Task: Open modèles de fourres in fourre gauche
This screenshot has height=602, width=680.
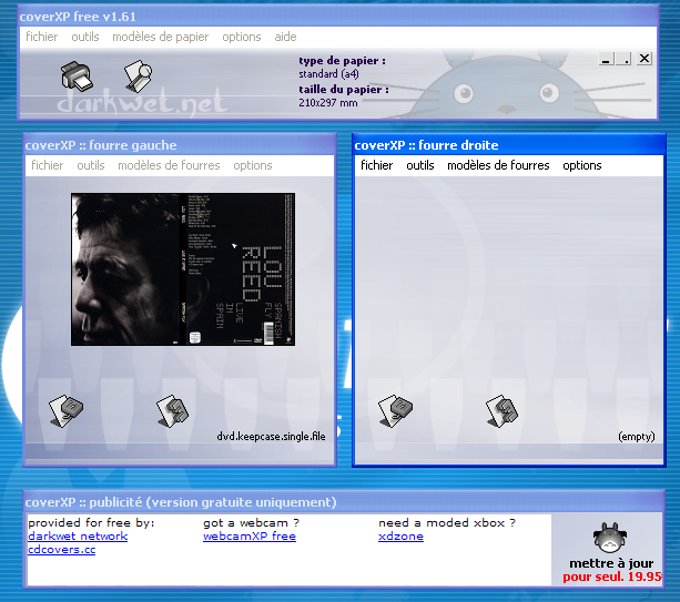Action: (x=169, y=165)
